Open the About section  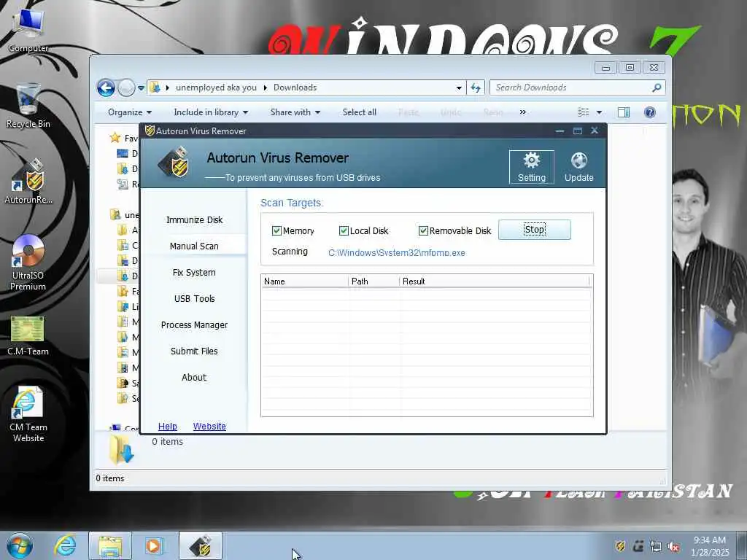point(194,377)
